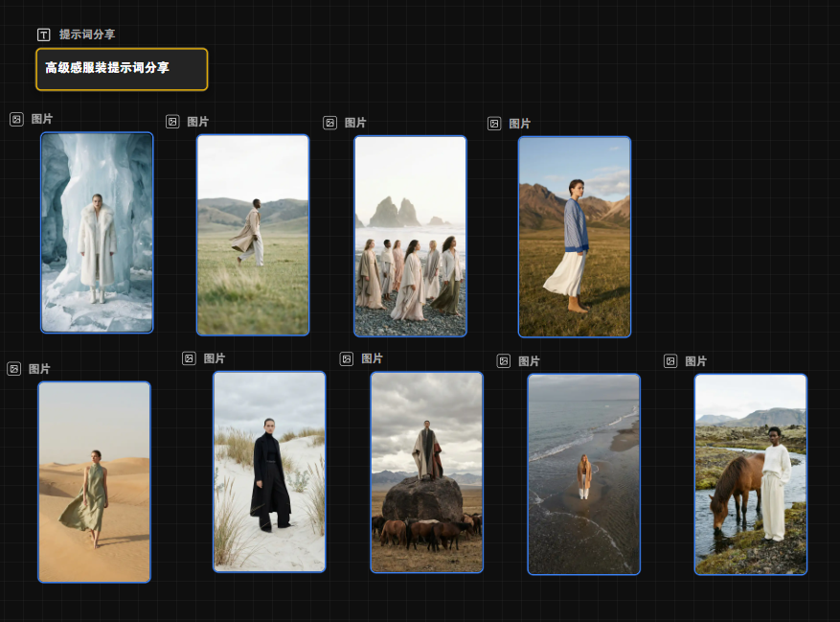Click the text node "T" icon
This screenshot has height=622, width=840.
tap(43, 35)
